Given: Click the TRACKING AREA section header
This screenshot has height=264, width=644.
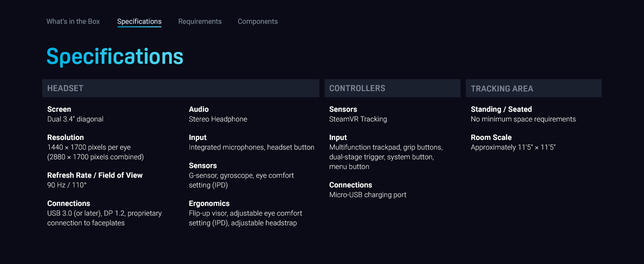Looking at the screenshot, I should 501,88.
